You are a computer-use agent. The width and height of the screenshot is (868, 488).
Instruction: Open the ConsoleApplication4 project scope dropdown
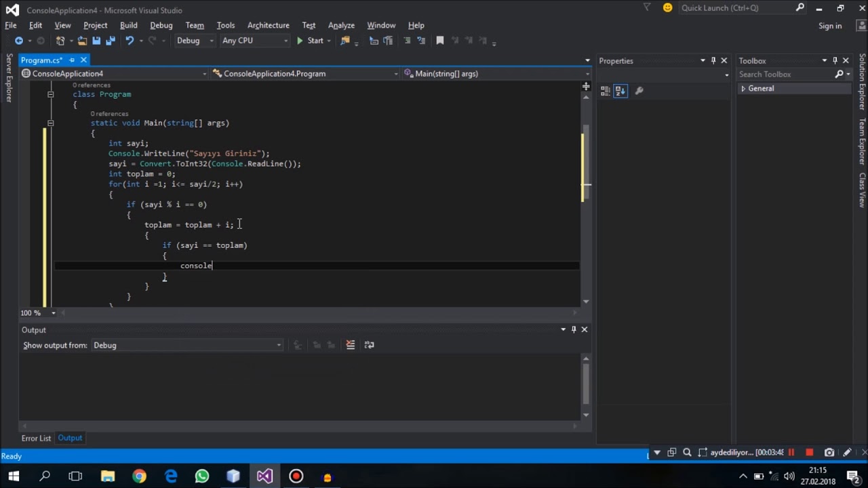[114, 74]
